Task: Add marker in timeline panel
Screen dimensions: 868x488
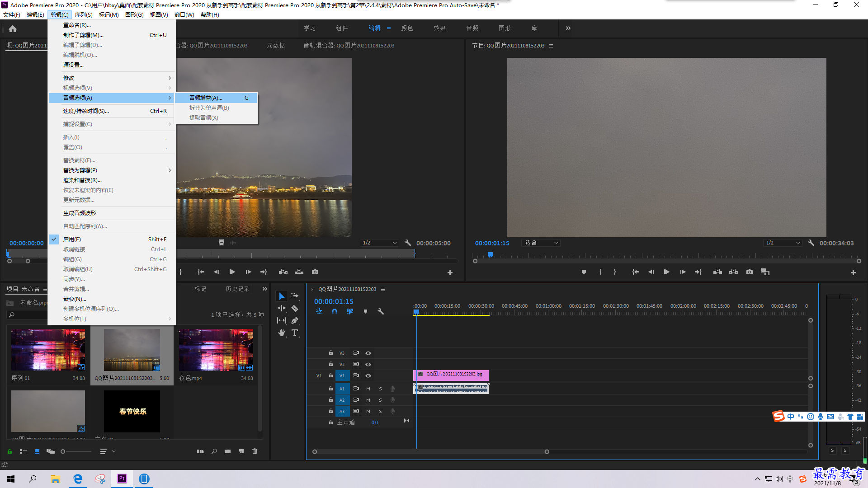Action: (365, 311)
